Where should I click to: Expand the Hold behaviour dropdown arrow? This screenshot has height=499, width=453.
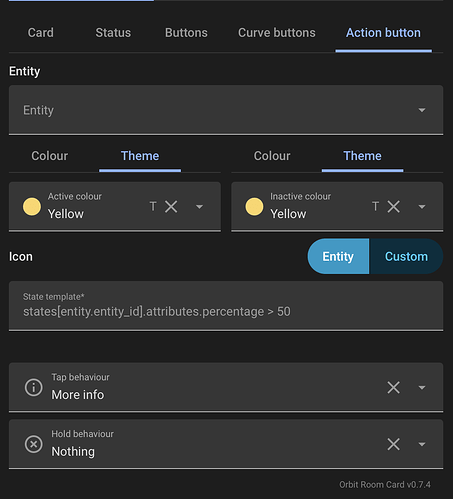(422, 444)
